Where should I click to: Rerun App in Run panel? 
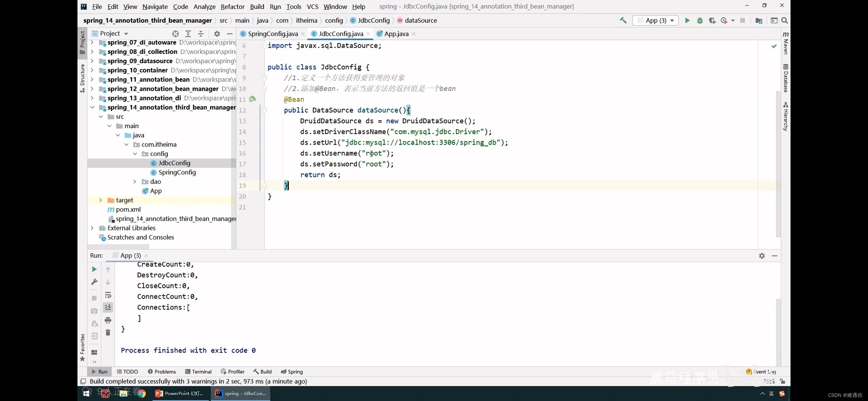tap(94, 269)
